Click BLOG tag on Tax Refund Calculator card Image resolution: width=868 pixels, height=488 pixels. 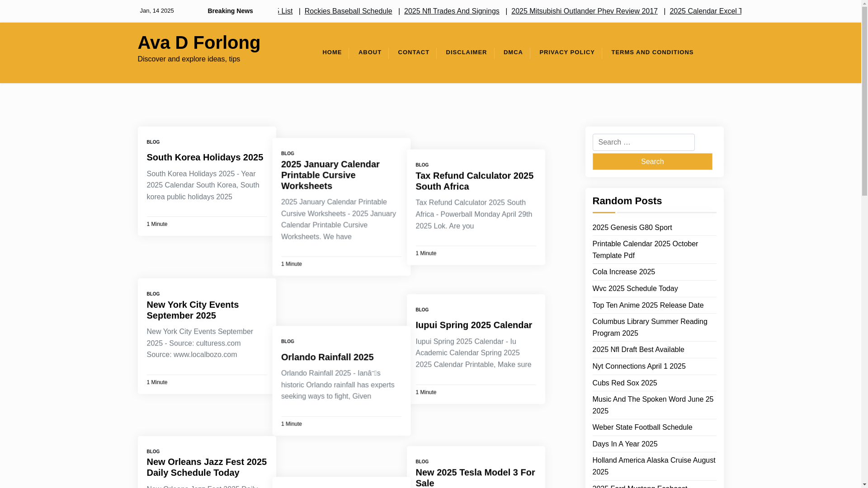[x=422, y=165]
